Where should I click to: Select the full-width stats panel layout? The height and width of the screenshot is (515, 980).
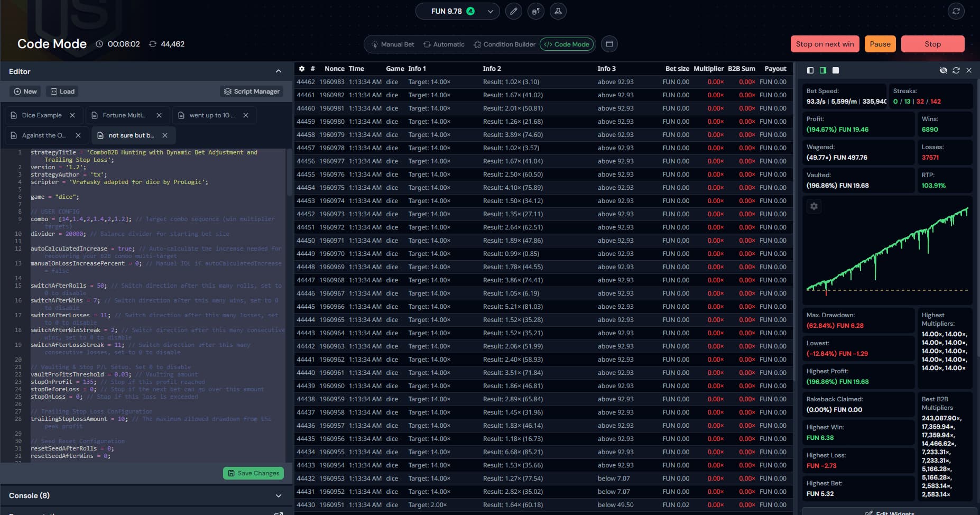[x=836, y=70]
